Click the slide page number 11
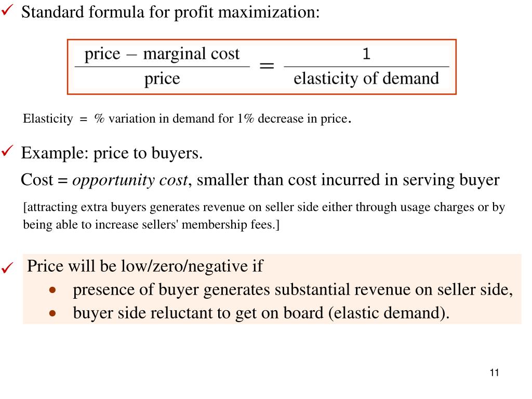 [x=495, y=373]
